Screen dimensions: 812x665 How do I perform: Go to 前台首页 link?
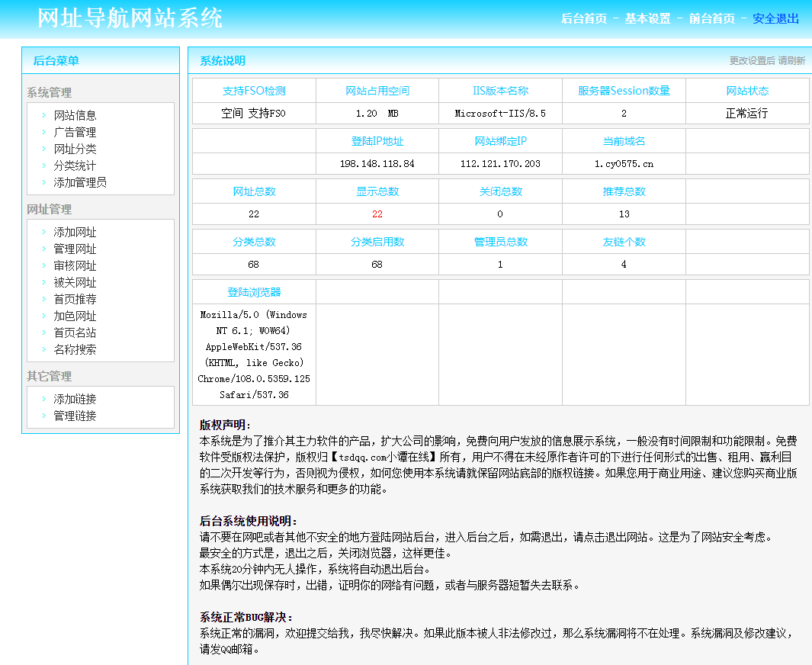[x=711, y=18]
